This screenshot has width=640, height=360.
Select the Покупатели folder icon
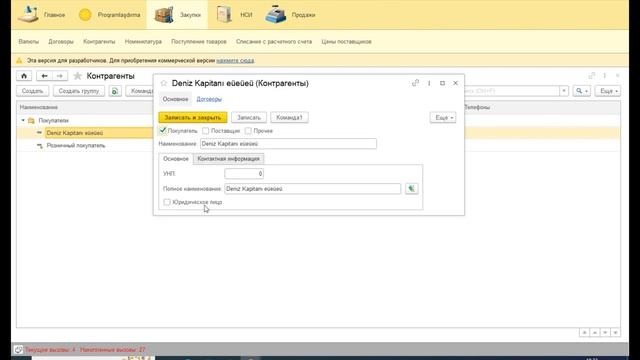[x=31, y=120]
